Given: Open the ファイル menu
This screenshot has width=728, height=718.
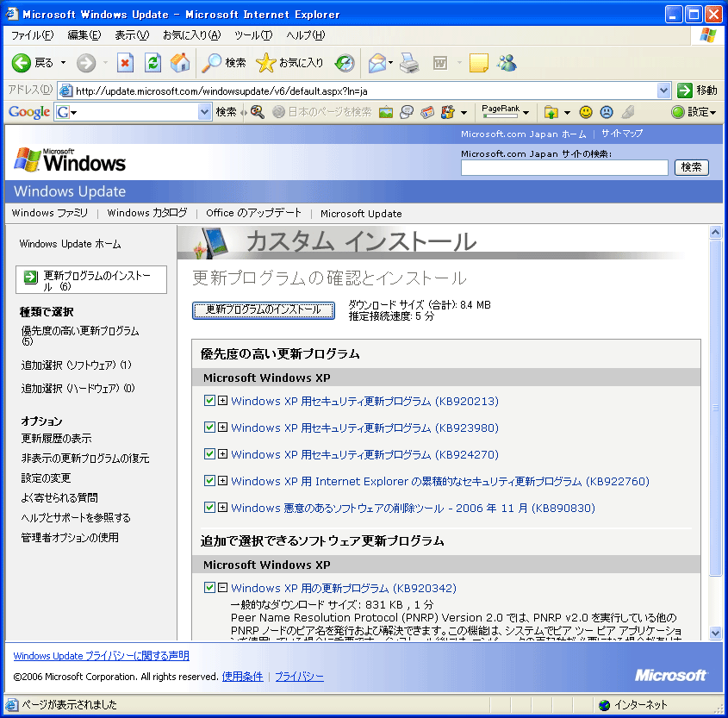Looking at the screenshot, I should pos(32,35).
